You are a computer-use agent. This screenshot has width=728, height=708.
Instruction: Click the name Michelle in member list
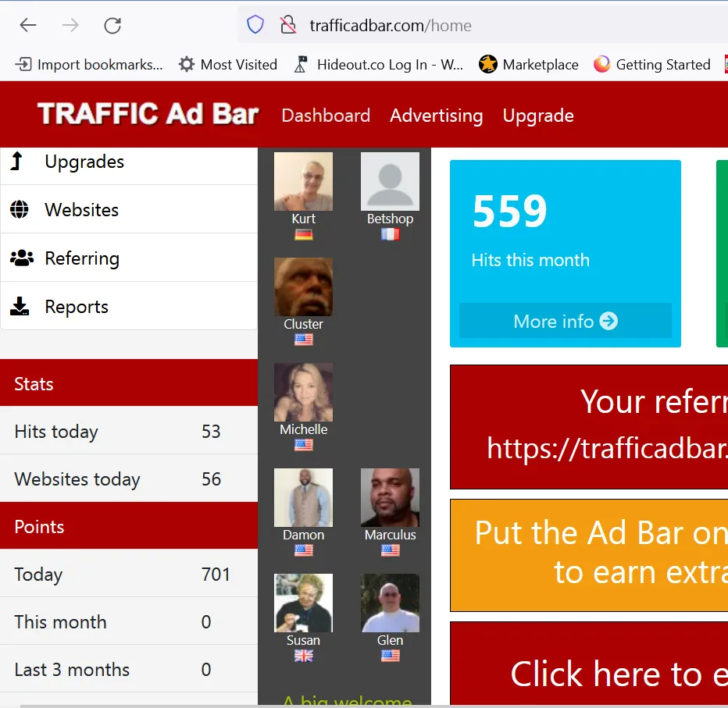pos(304,429)
